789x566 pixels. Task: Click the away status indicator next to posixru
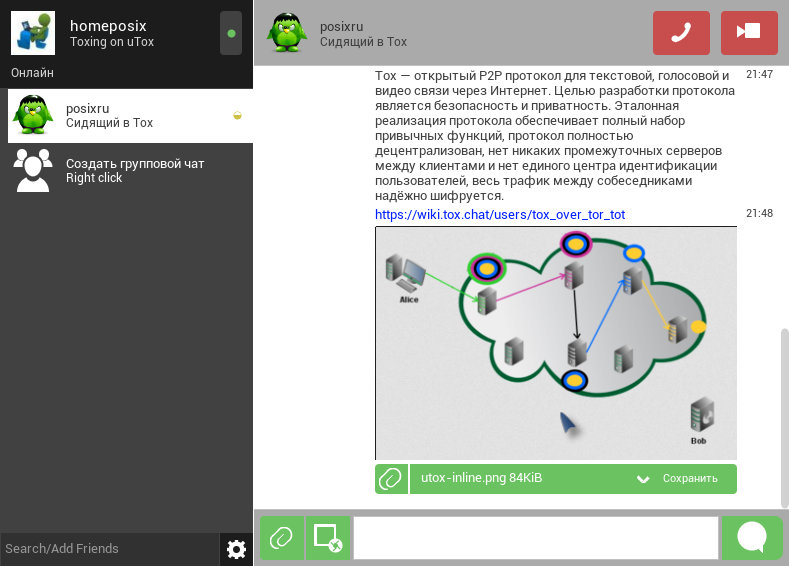238,116
